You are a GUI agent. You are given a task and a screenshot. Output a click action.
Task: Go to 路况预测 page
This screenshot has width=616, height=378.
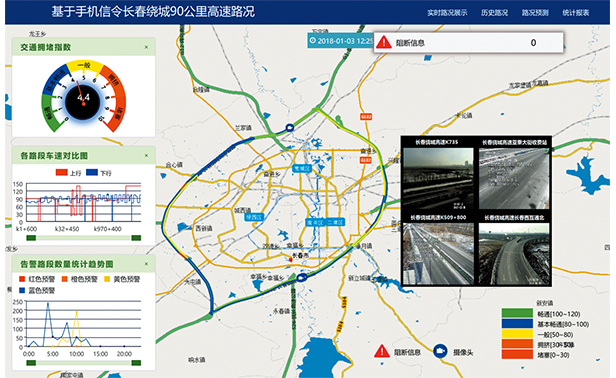click(x=535, y=13)
